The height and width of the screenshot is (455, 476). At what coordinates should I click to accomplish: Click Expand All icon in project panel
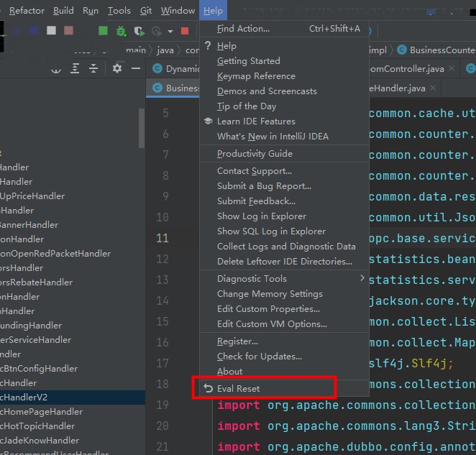(75, 68)
